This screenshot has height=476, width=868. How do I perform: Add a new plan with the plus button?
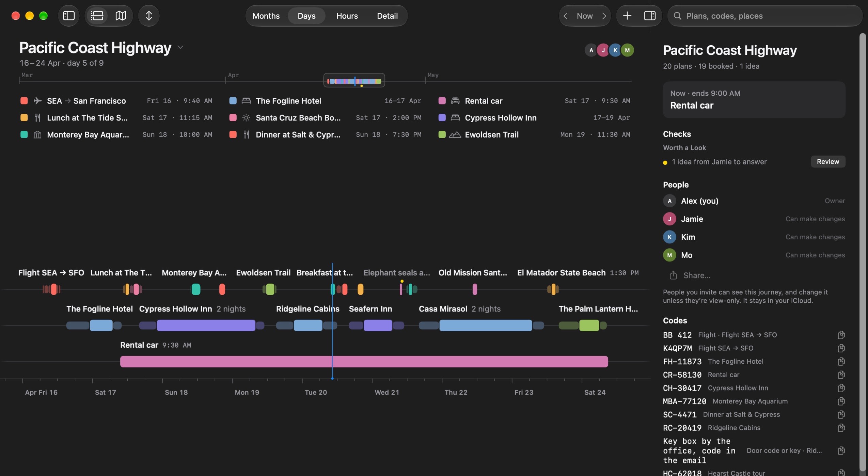coord(627,16)
